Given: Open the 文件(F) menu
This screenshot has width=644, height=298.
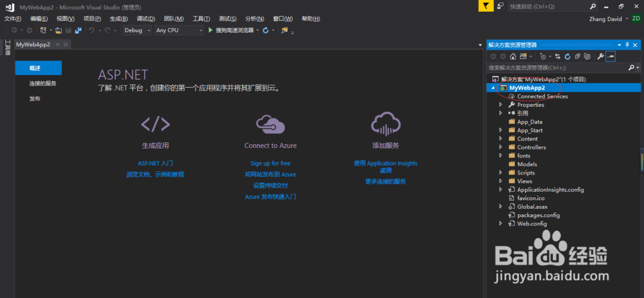Looking at the screenshot, I should pyautogui.click(x=13, y=19).
